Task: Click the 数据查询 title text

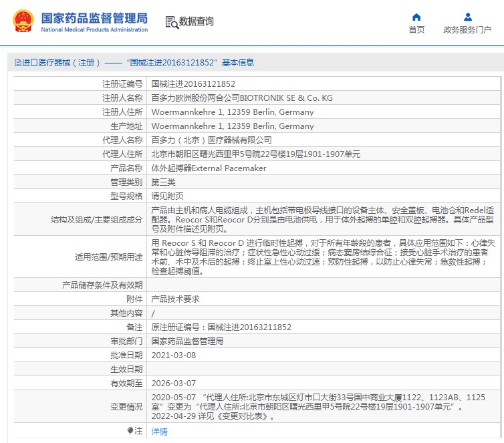Action: pos(197,22)
